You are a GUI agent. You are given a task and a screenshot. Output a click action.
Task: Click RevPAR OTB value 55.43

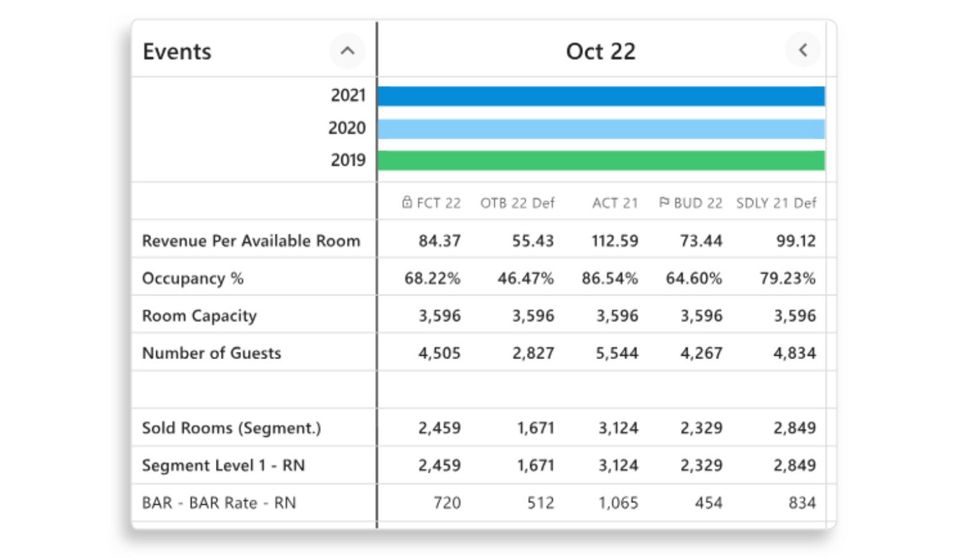click(533, 241)
